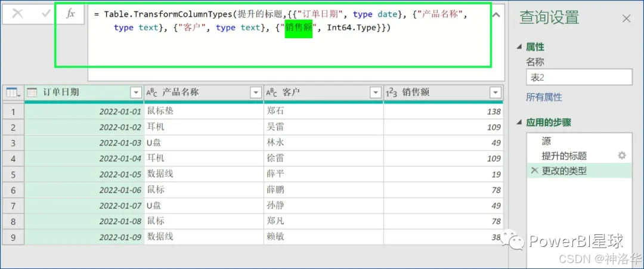
Task: Click the cell 2022-01-03
Action: click(85, 143)
